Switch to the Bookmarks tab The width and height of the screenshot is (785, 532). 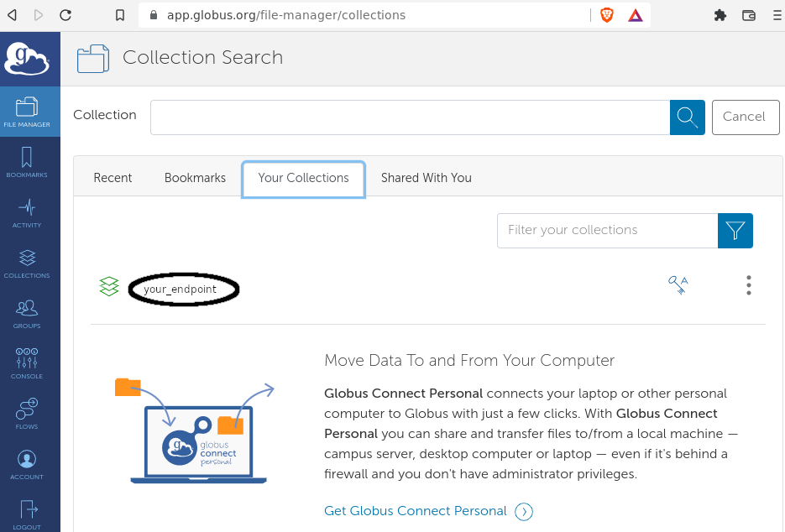pyautogui.click(x=195, y=178)
